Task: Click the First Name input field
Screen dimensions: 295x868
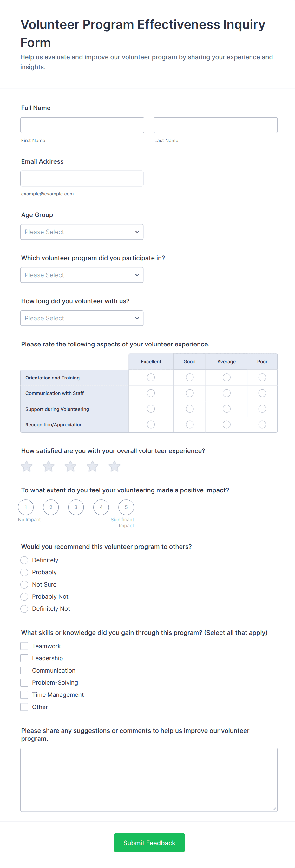Action: click(82, 125)
